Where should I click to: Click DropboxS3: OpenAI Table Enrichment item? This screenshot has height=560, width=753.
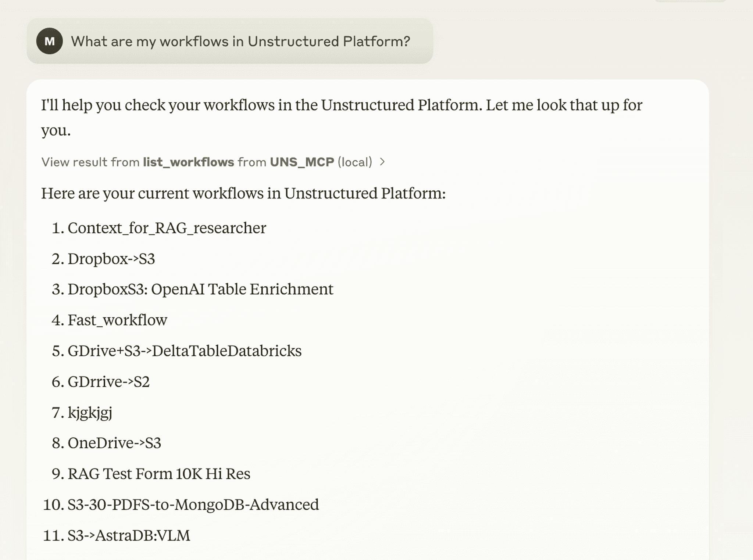point(200,290)
